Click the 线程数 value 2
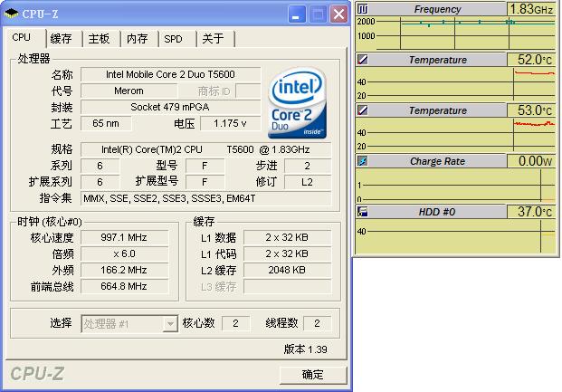This screenshot has height=392, width=562. click(317, 323)
